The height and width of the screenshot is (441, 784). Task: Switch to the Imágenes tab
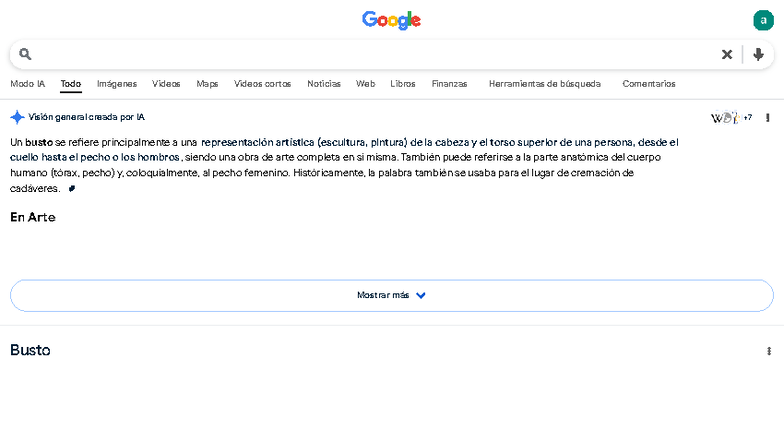click(x=116, y=84)
